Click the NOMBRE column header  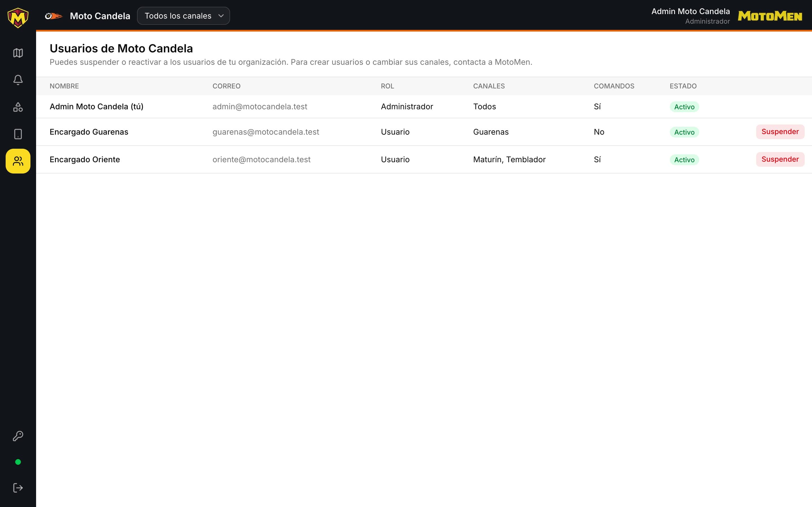tap(64, 86)
